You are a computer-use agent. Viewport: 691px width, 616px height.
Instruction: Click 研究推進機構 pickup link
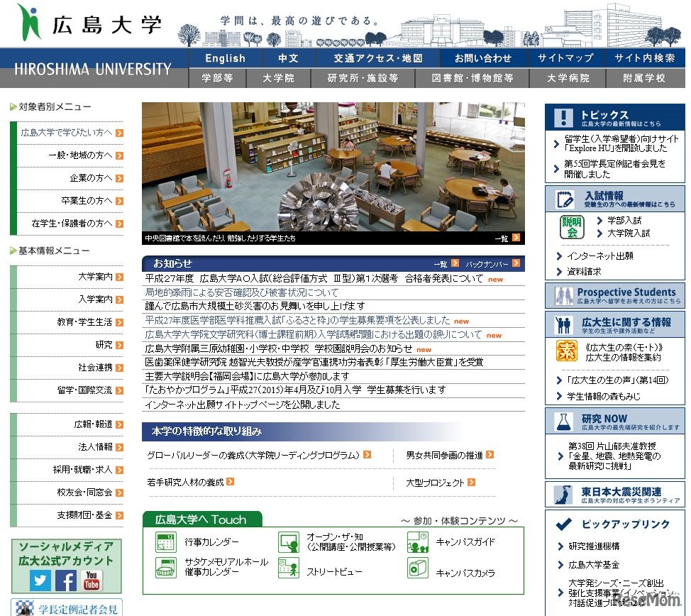(594, 546)
